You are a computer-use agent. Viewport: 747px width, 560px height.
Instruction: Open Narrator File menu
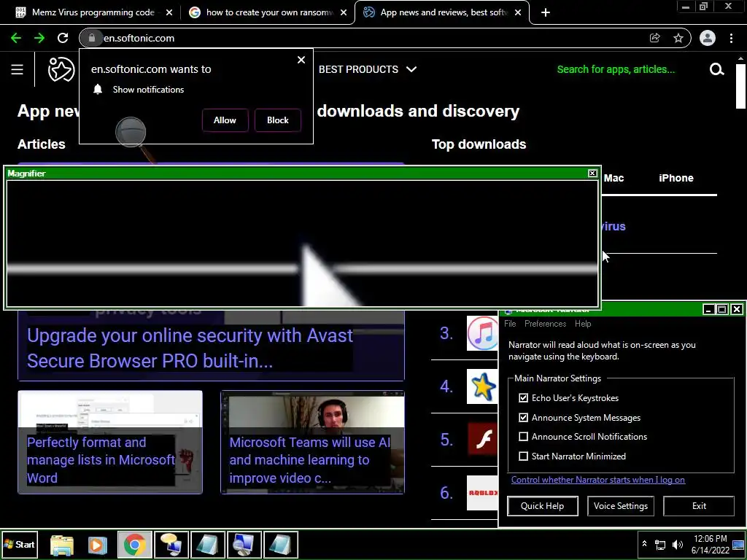tap(510, 324)
